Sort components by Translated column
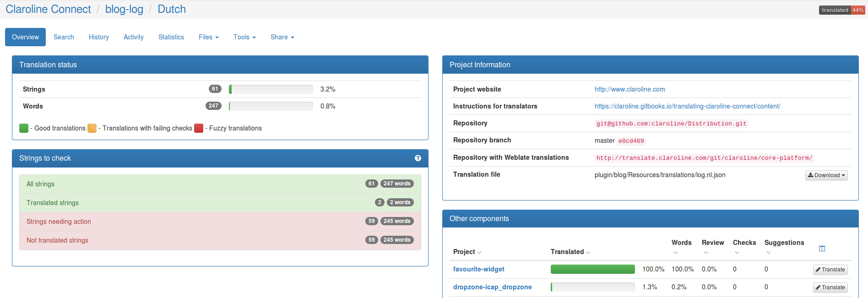Viewport: 868px width, 298px height. coord(570,252)
